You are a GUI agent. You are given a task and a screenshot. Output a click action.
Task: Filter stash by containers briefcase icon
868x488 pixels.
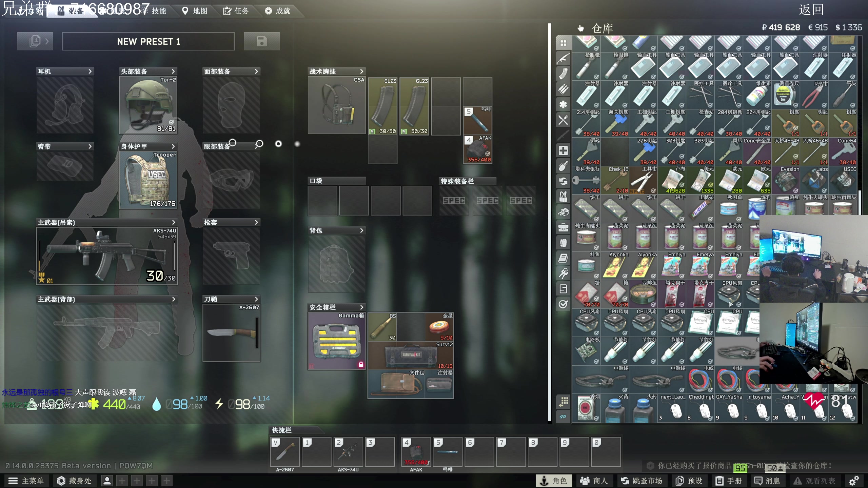[x=563, y=227]
